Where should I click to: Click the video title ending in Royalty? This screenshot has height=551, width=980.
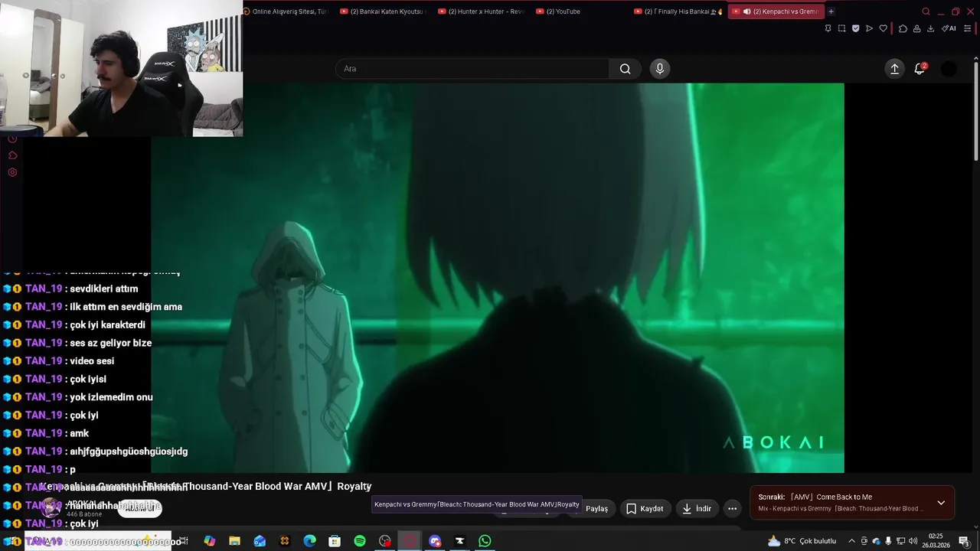[207, 486]
